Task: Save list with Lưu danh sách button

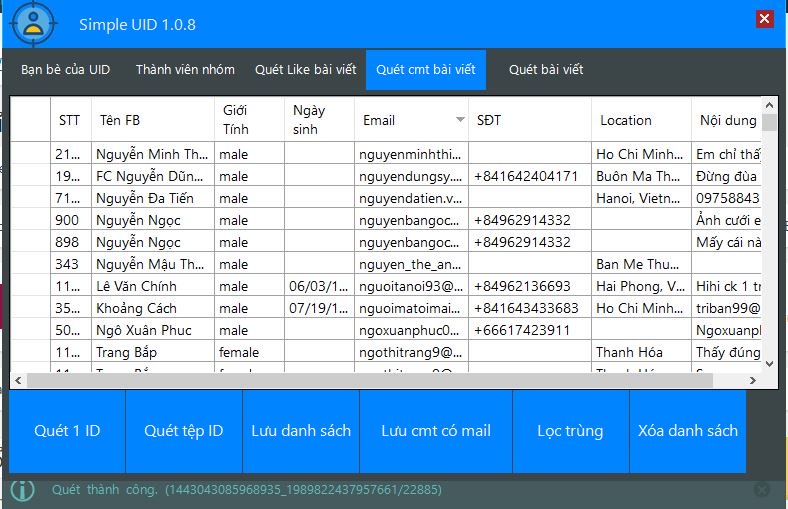Action: coord(301,431)
